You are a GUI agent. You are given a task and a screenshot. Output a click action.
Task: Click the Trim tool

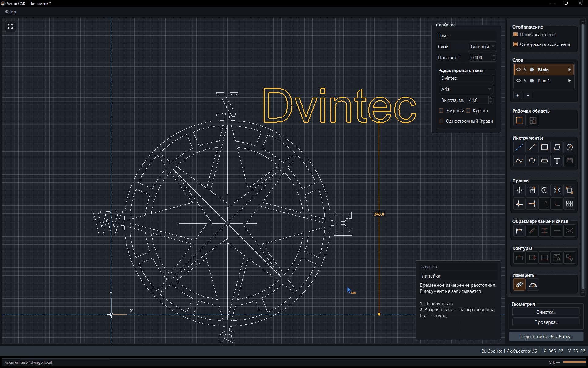(x=519, y=204)
